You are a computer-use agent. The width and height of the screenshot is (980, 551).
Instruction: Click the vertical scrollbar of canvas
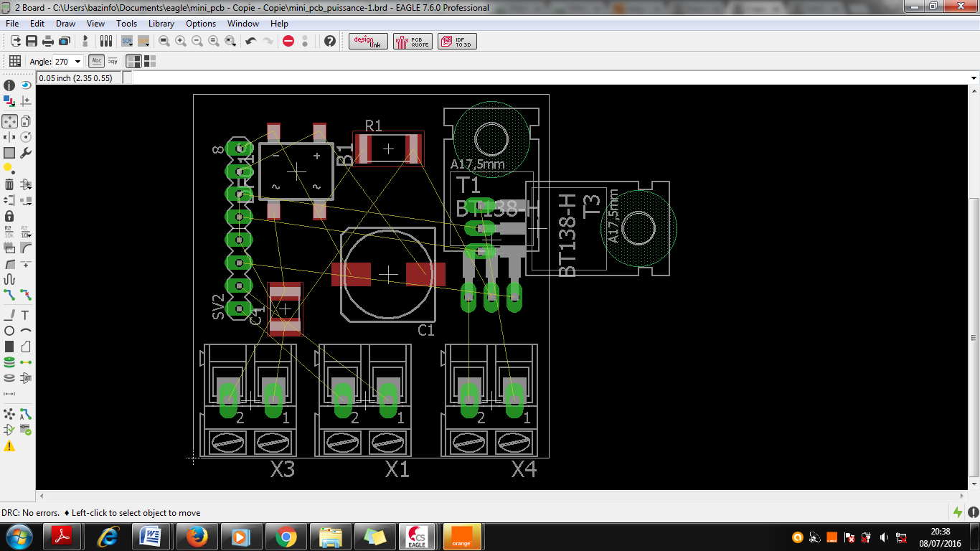pyautogui.click(x=974, y=287)
